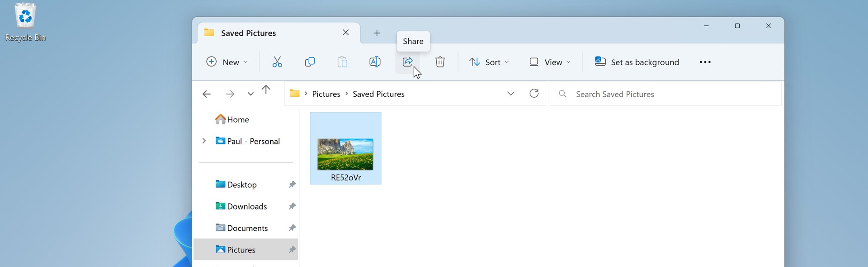The image size is (868, 267).
Task: Click the Share icon
Action: click(407, 62)
